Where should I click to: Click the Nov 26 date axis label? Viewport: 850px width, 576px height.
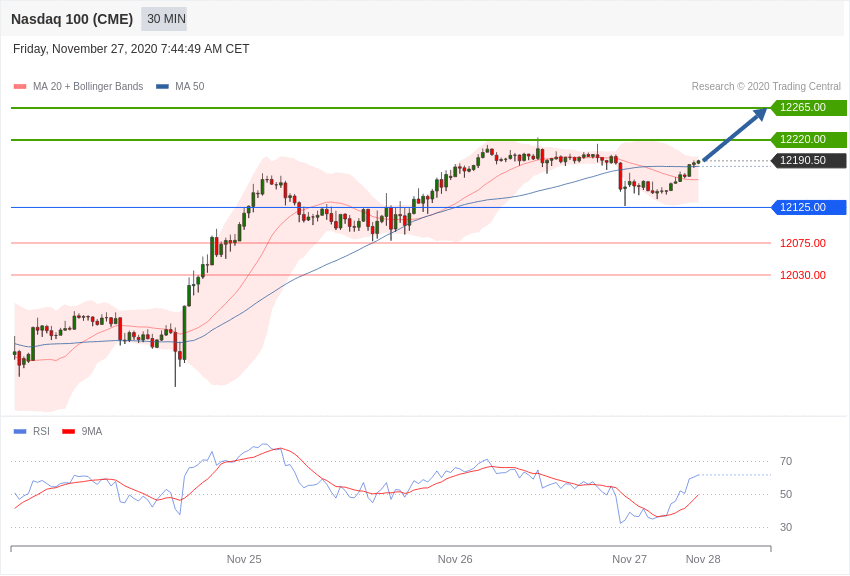point(455,559)
